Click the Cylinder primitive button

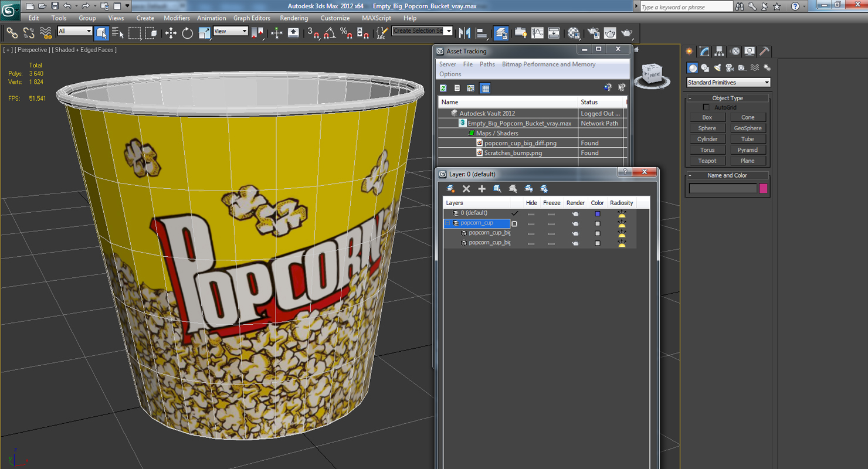pos(707,139)
